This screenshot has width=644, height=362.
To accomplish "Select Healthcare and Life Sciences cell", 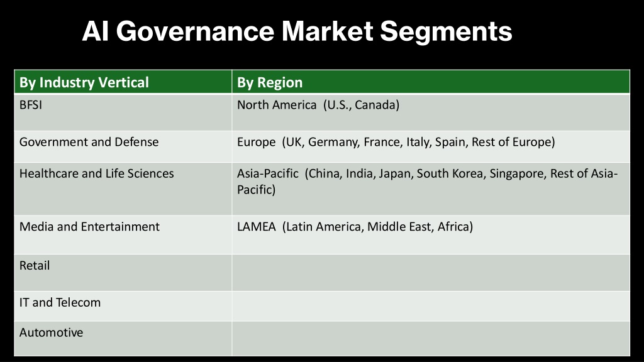I will (123, 189).
